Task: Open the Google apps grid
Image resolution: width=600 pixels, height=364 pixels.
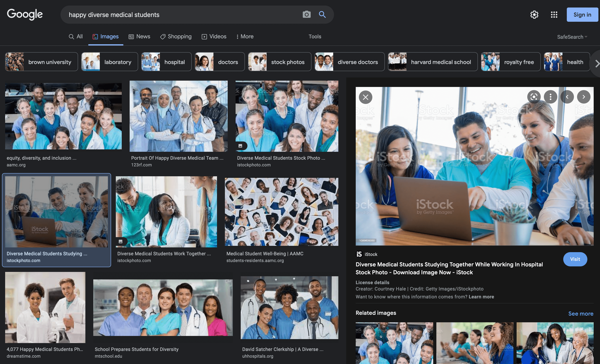Action: click(x=554, y=15)
